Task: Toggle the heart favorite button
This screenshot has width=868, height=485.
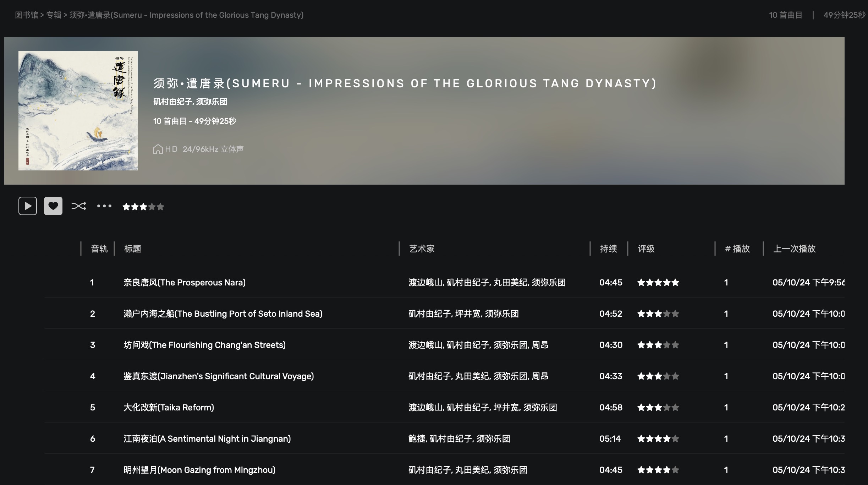Action: (53, 206)
